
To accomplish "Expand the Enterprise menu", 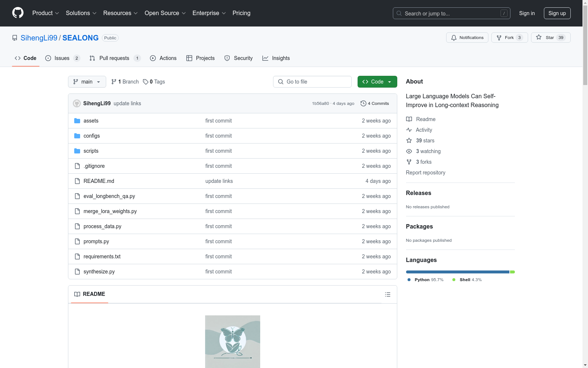I will pyautogui.click(x=209, y=13).
